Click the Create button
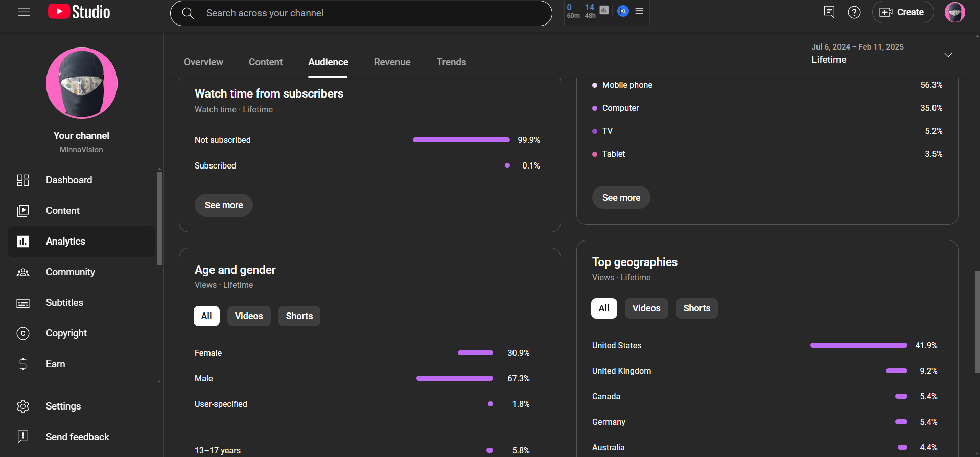Image resolution: width=980 pixels, height=457 pixels. coord(902,12)
